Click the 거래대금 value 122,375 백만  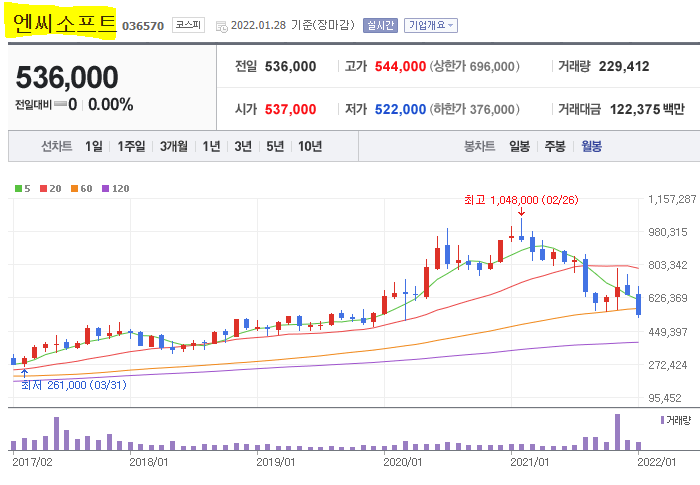click(x=647, y=109)
